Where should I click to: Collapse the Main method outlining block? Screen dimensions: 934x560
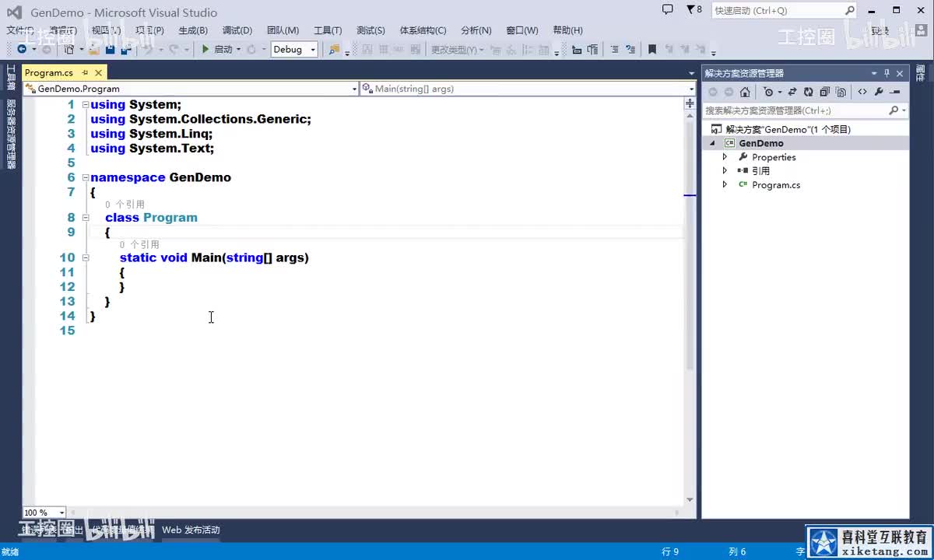86,257
